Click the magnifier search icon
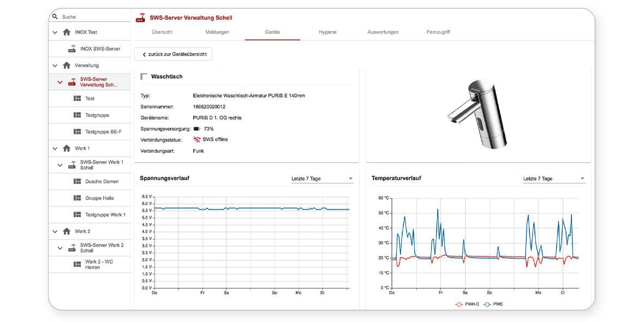 coord(55,17)
